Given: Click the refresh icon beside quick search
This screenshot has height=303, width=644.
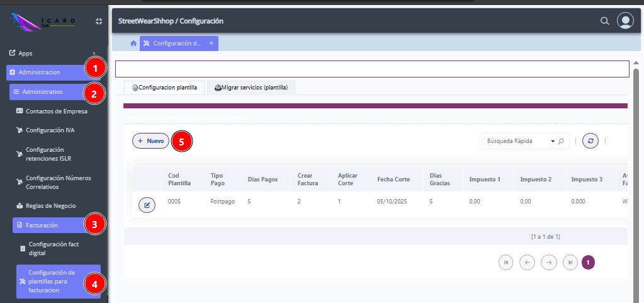Looking at the screenshot, I should coord(590,141).
